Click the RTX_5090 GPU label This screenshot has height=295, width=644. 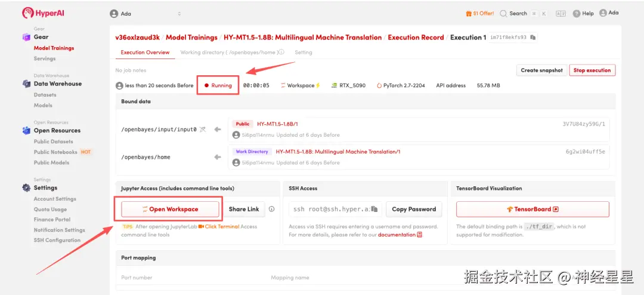(x=348, y=85)
